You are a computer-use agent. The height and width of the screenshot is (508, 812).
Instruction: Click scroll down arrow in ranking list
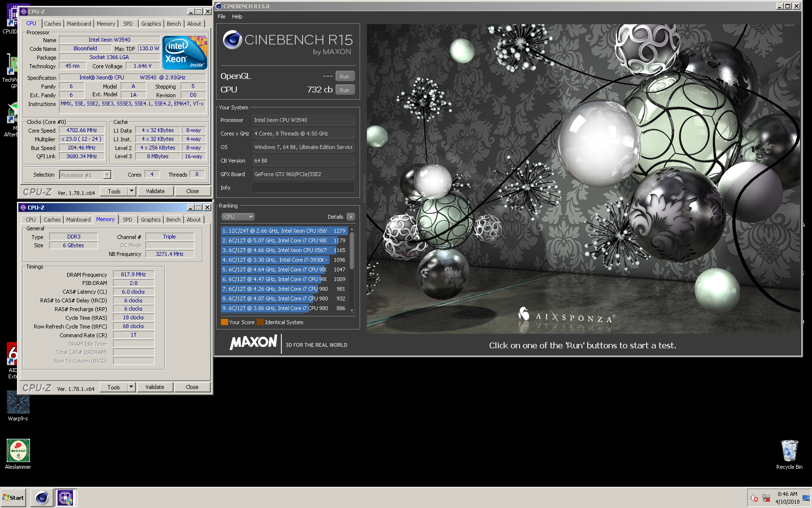(352, 311)
